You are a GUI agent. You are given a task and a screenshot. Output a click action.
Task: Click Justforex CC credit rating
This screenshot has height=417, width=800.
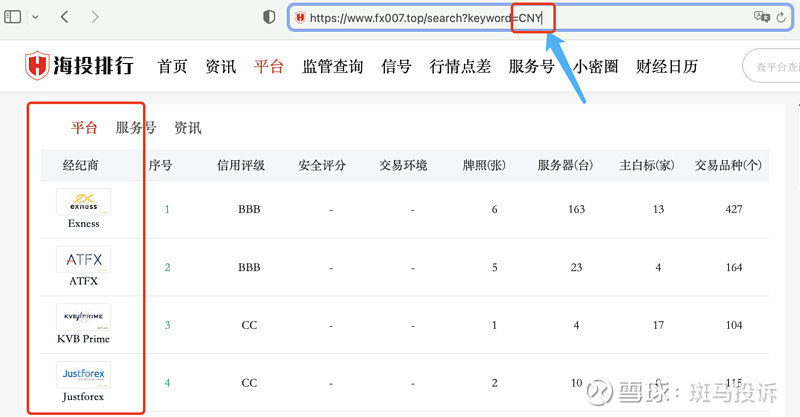coord(249,383)
